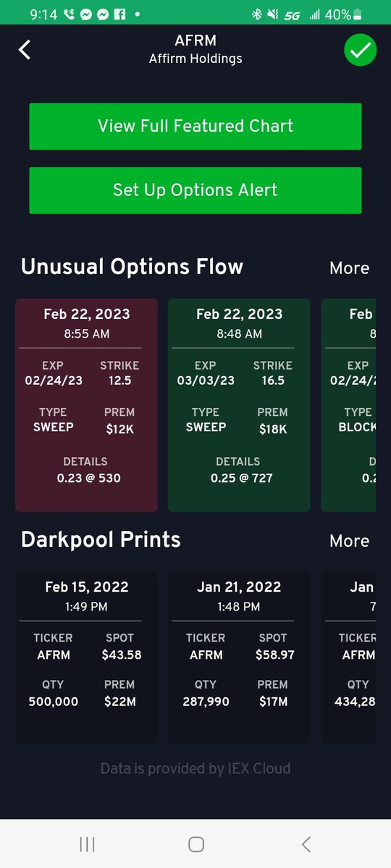Viewport: 391px width, 868px height.
Task: Tap the Android home button icon
Action: tap(195, 843)
